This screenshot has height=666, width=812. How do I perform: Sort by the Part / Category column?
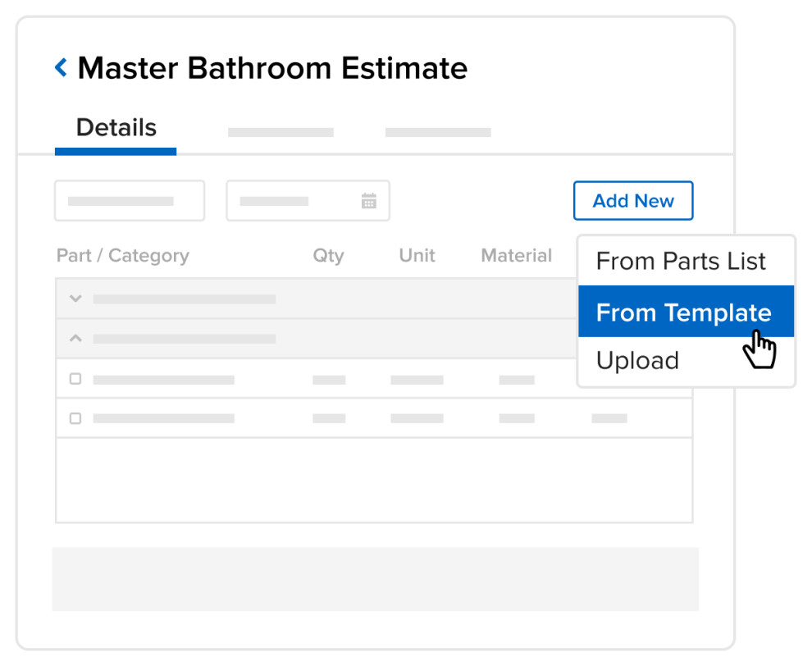(122, 255)
